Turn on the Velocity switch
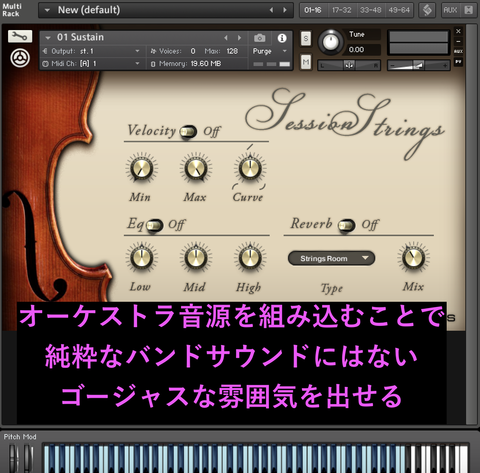The image size is (480, 473). pyautogui.click(x=188, y=132)
